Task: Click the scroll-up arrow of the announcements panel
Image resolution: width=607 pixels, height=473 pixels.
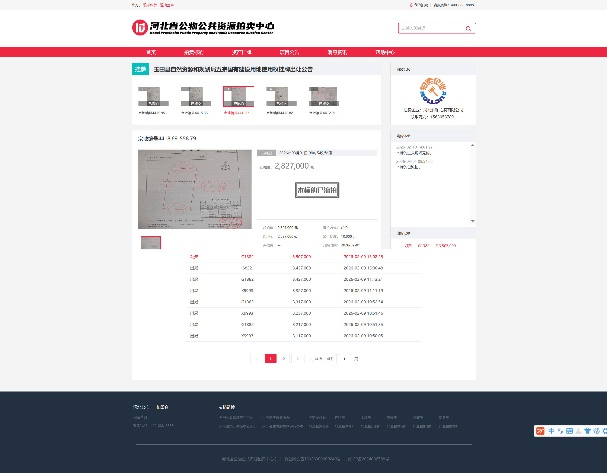Action: pos(472,146)
